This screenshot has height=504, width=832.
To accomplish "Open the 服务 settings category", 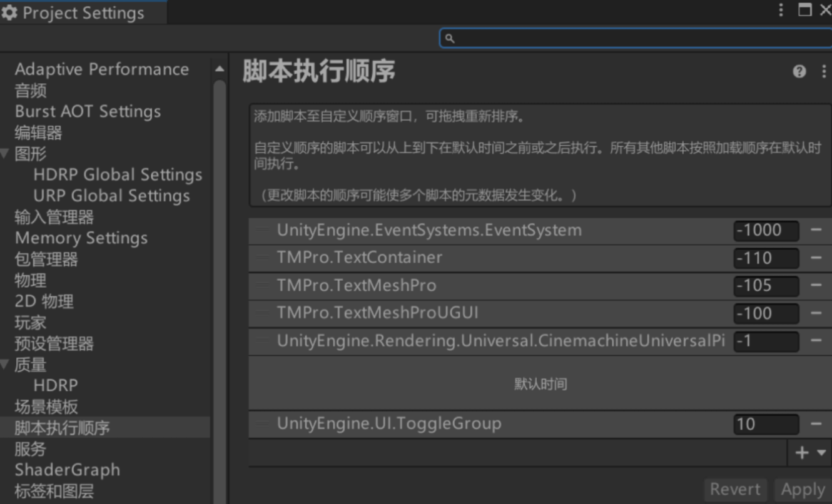I will click(31, 449).
